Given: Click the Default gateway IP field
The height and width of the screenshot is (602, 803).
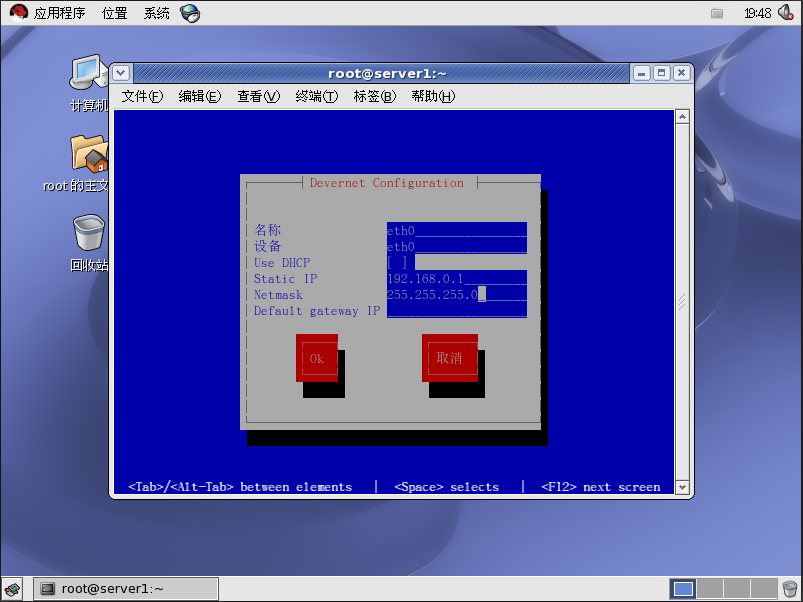Looking at the screenshot, I should tap(457, 310).
